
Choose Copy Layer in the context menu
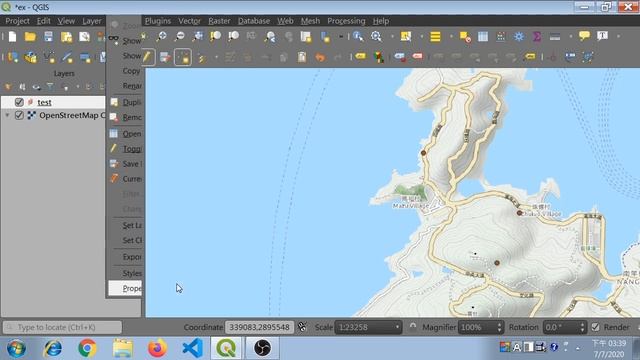pos(125,71)
